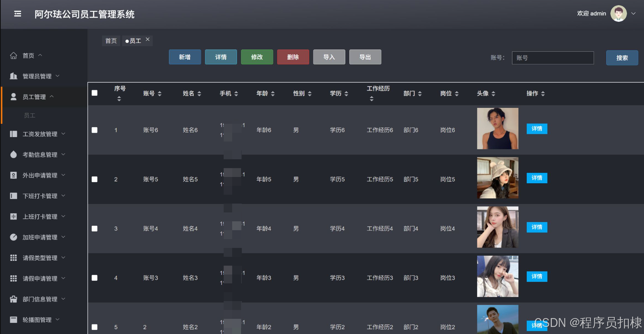
Task: Click the red 删除 button
Action: tap(293, 57)
